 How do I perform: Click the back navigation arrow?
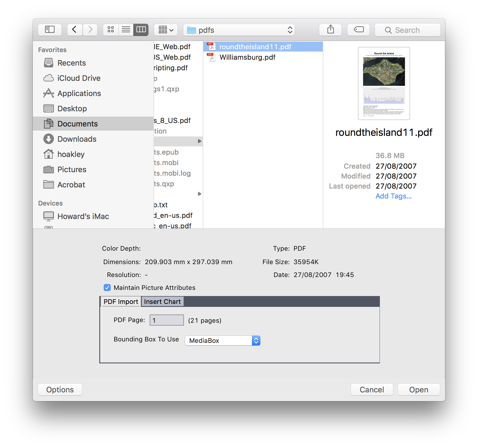74,29
